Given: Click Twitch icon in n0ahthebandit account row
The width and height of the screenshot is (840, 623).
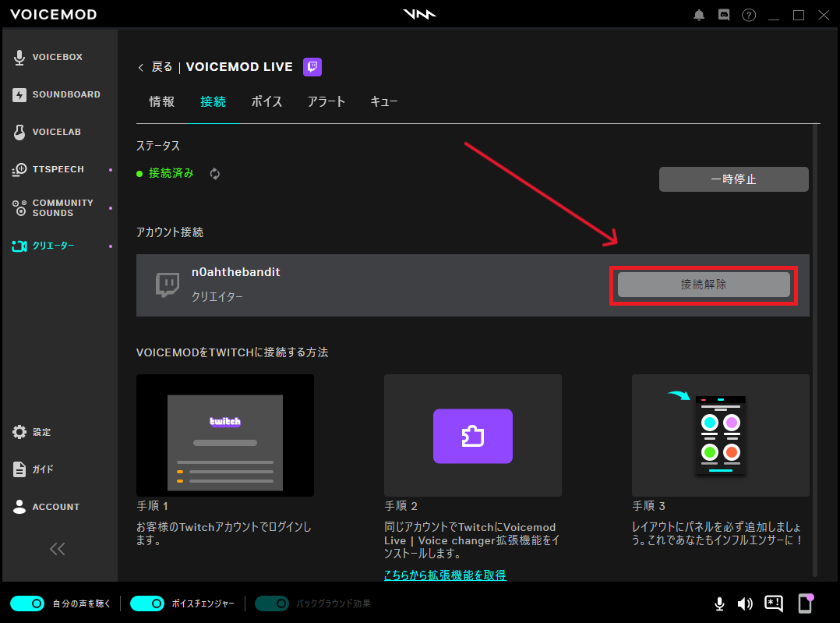Looking at the screenshot, I should (x=168, y=285).
